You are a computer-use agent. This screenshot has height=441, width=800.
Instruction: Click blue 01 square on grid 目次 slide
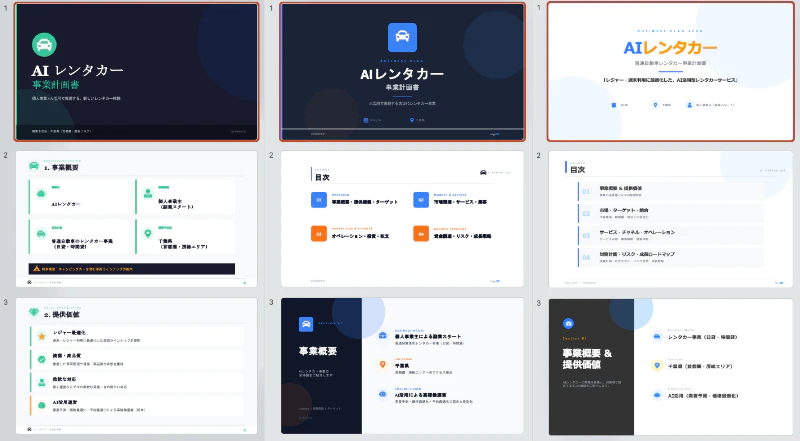319,200
